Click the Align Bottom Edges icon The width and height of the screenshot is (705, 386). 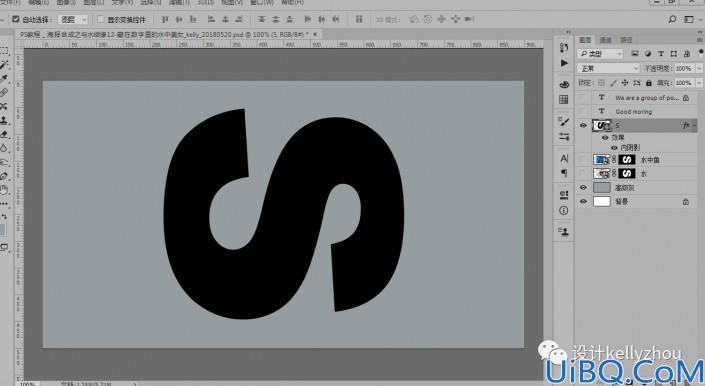pyautogui.click(x=193, y=19)
